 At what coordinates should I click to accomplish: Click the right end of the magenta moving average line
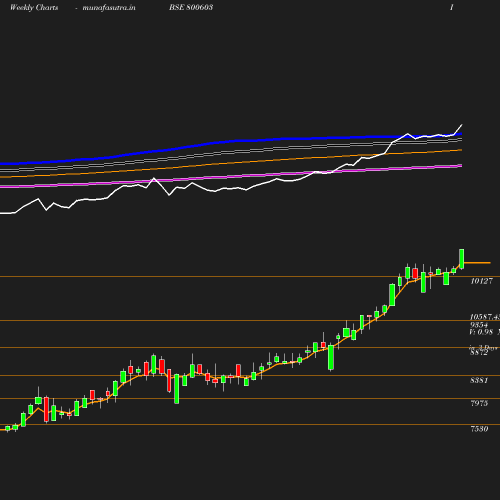(460, 165)
